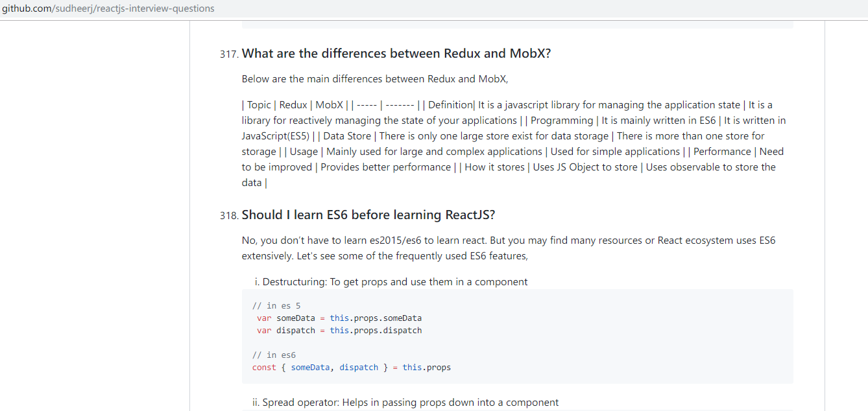Click the word "Definition" in the table text

coord(450,105)
